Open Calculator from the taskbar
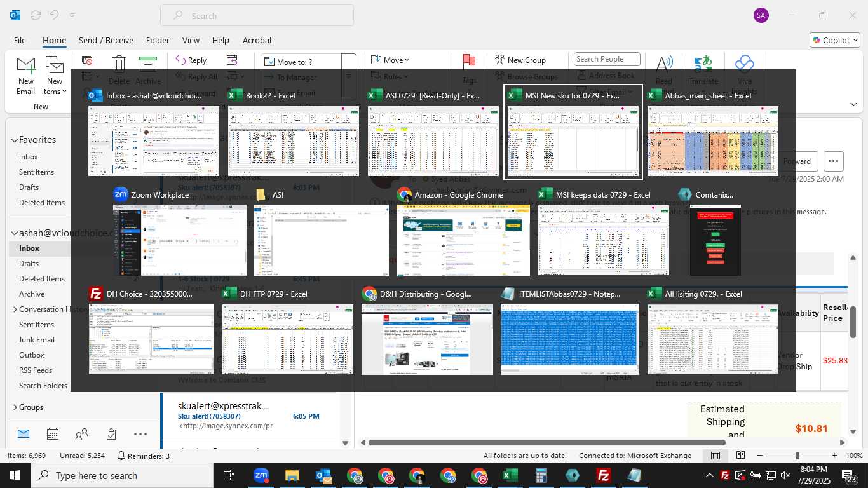 (x=541, y=475)
